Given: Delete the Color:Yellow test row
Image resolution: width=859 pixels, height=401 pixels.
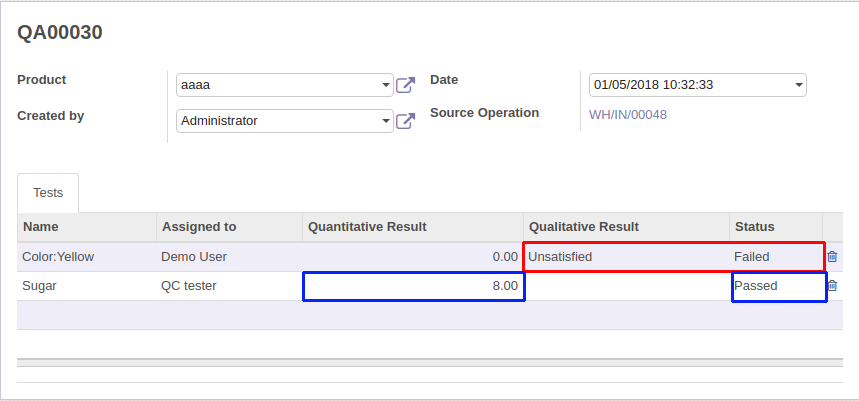Looking at the screenshot, I should (x=832, y=257).
